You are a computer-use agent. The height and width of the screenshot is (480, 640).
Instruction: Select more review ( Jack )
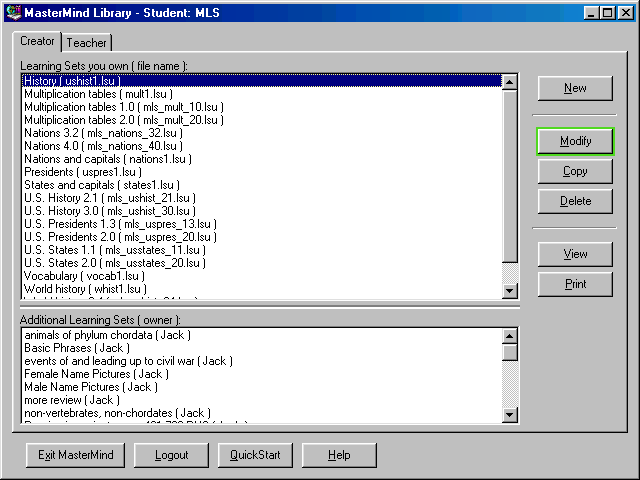(262, 400)
